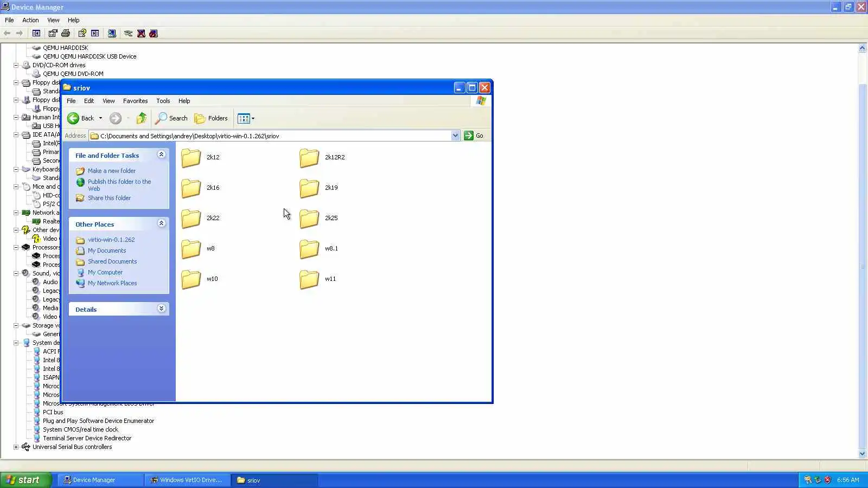Collapse the Processors tree node
The image size is (868, 488).
point(16,247)
